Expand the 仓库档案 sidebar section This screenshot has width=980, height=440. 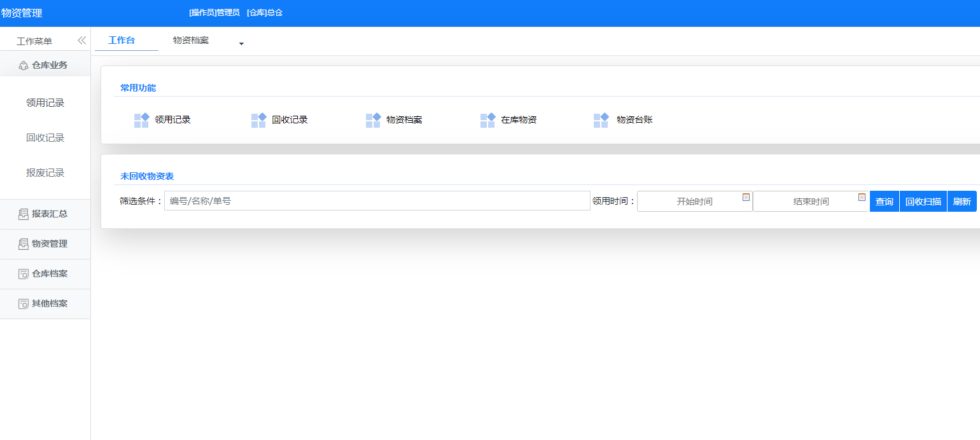[x=45, y=274]
